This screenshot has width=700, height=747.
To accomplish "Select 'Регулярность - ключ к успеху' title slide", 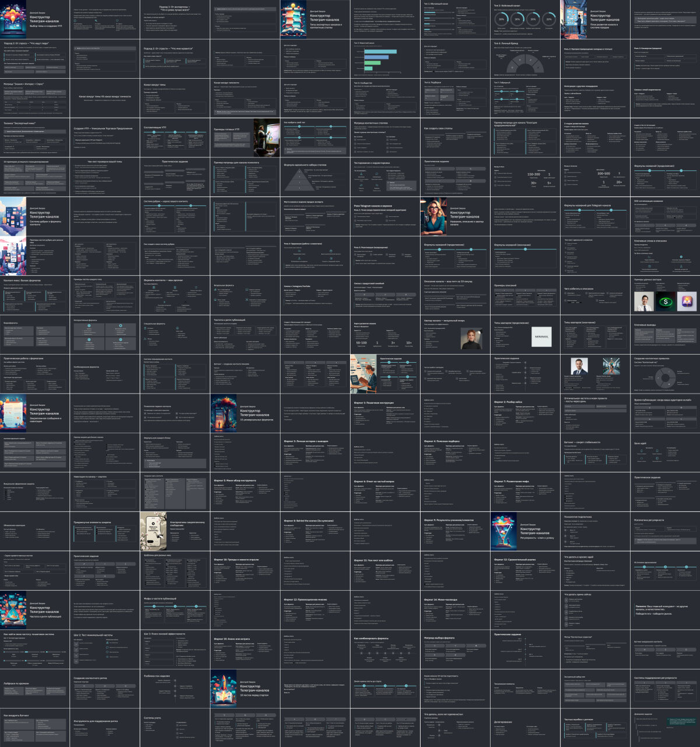I will pyautogui.click(x=525, y=531).
